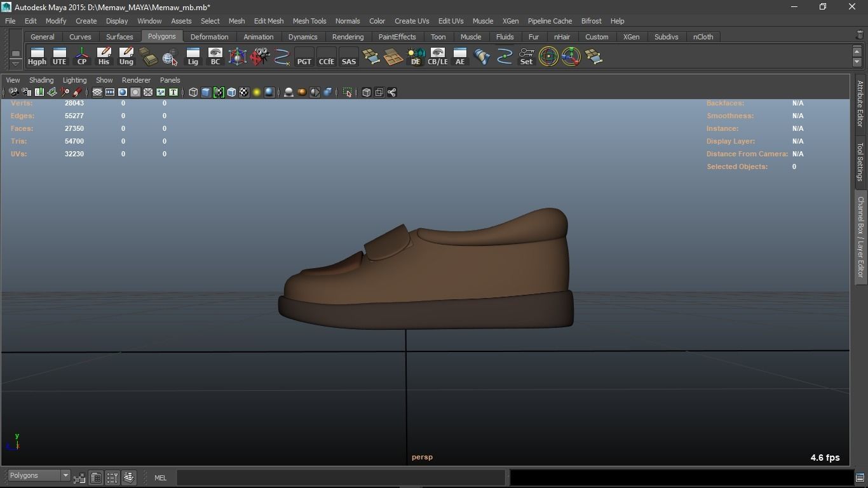Expand the shelf options arrow at left
The width and height of the screenshot is (868, 488).
point(15,63)
